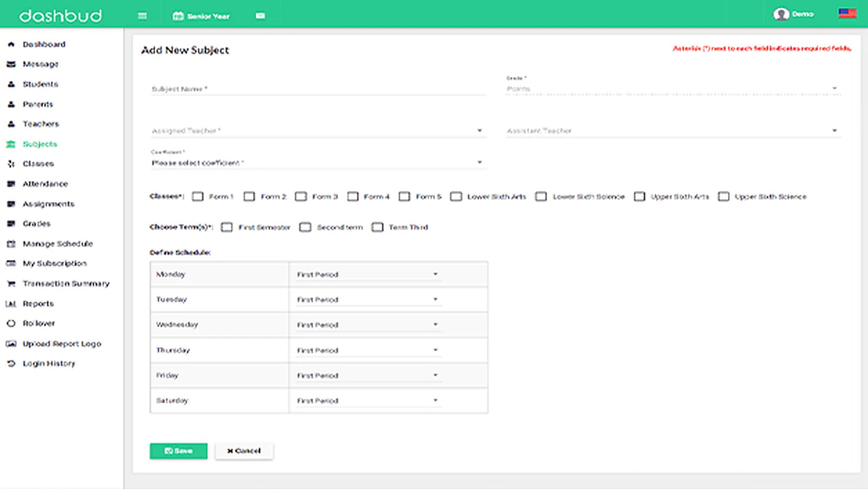
Task: Click the Rollover circle icon
Action: pos(11,323)
